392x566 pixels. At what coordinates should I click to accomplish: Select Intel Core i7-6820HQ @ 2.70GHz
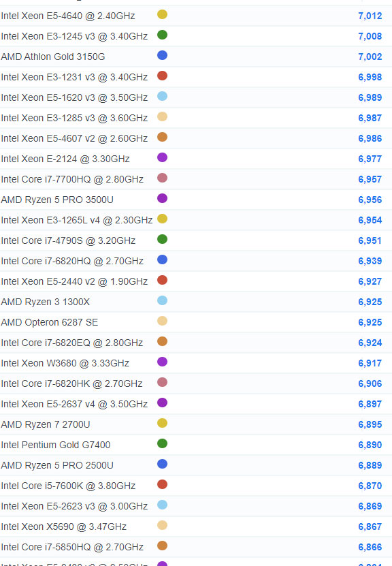[72, 261]
